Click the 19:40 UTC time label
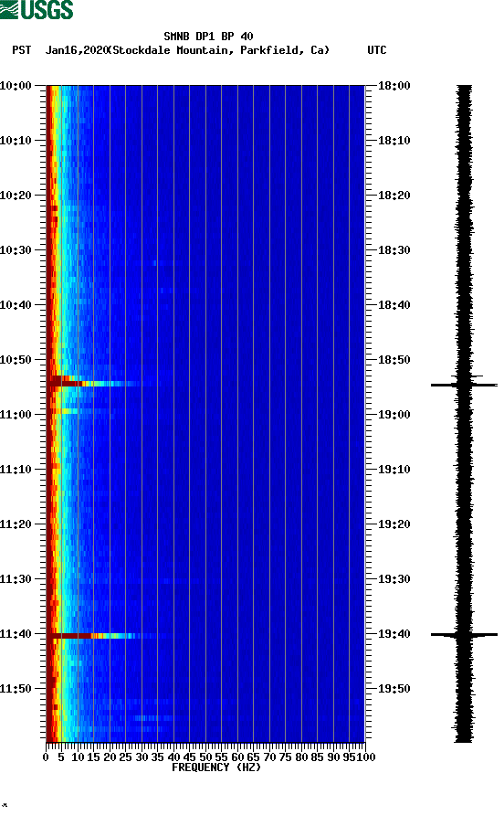 pos(394,633)
